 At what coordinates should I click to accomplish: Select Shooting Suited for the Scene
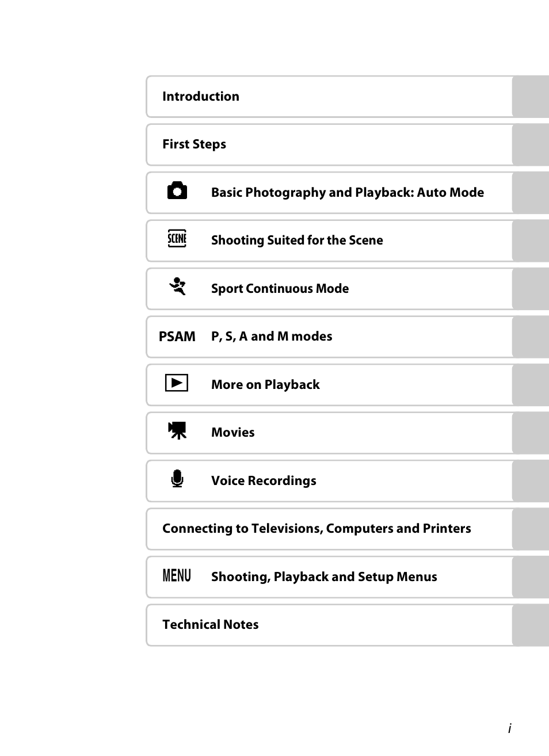pyautogui.click(x=297, y=240)
